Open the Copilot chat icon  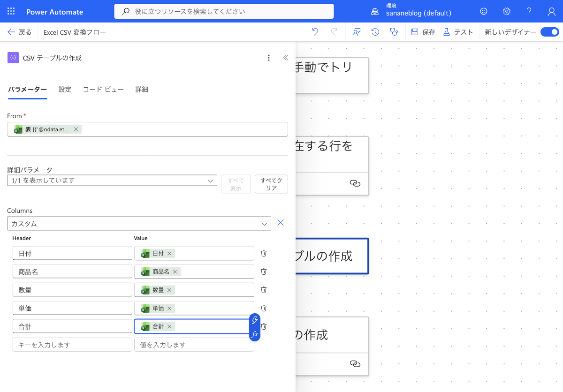click(x=357, y=32)
